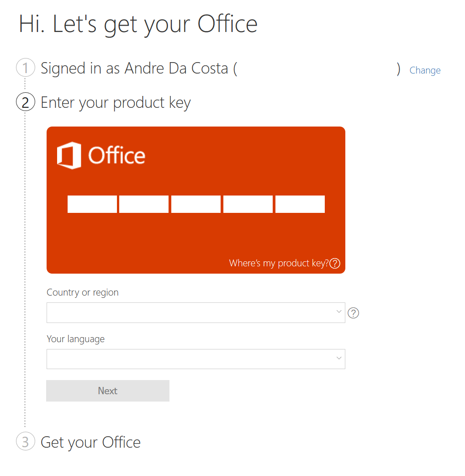Click the Next button
Image resolution: width=465 pixels, height=476 pixels.
pyautogui.click(x=108, y=391)
